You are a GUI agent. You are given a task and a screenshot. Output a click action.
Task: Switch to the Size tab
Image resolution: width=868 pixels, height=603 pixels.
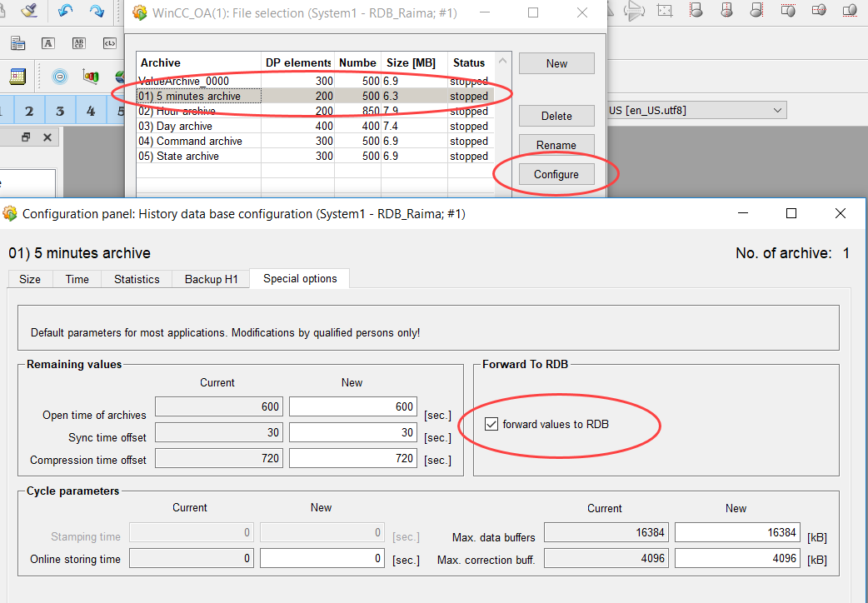coord(30,279)
